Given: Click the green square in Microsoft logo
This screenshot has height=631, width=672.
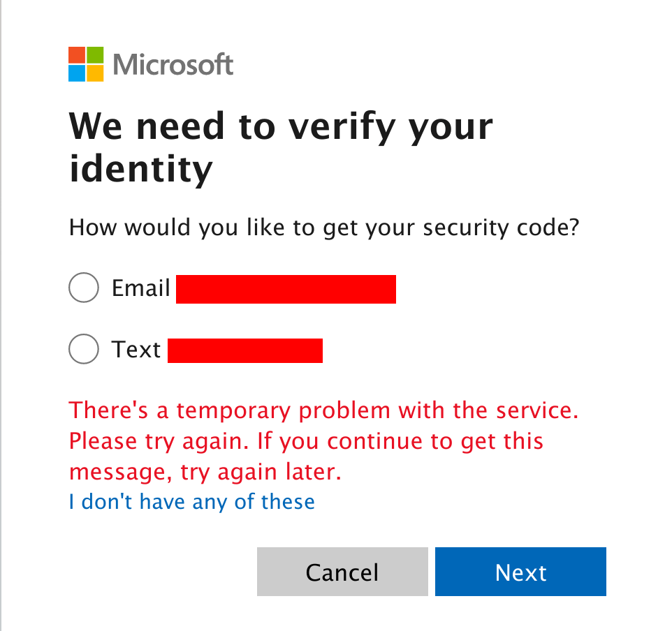Looking at the screenshot, I should [x=95, y=55].
